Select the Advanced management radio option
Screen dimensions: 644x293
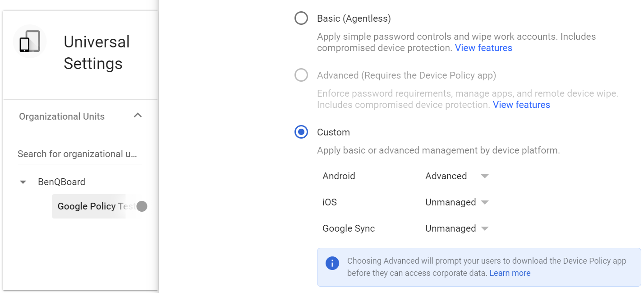click(301, 75)
